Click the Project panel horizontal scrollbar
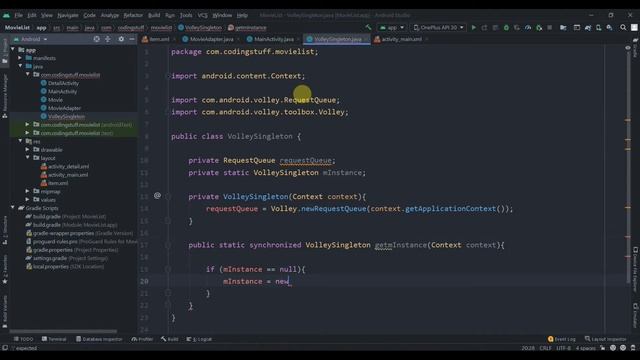 (63, 331)
